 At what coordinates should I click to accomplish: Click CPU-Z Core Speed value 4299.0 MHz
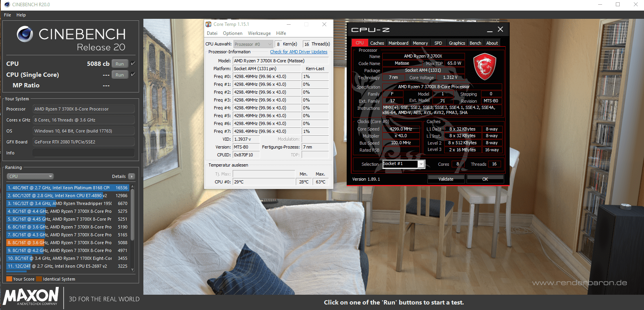click(401, 129)
